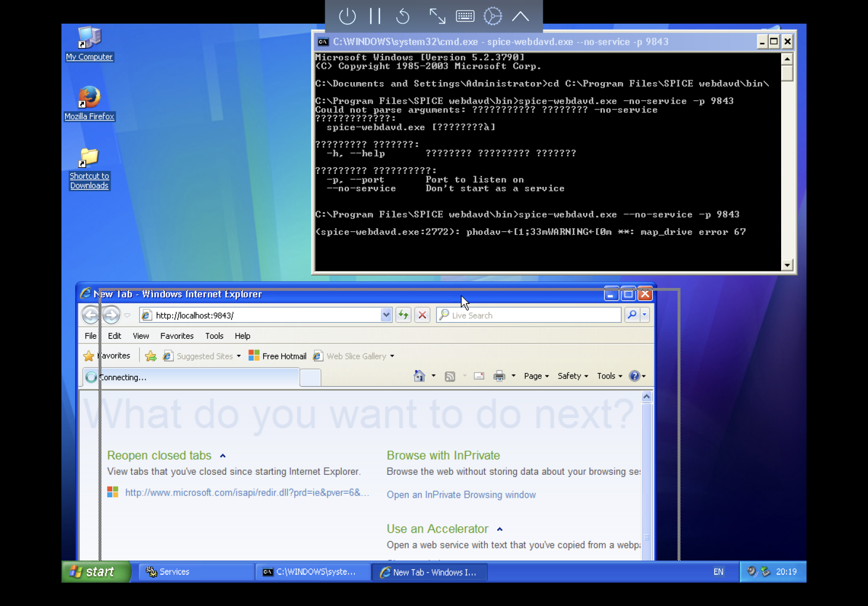Go back in Internet Explorer
The width and height of the screenshot is (868, 606).
[90, 315]
